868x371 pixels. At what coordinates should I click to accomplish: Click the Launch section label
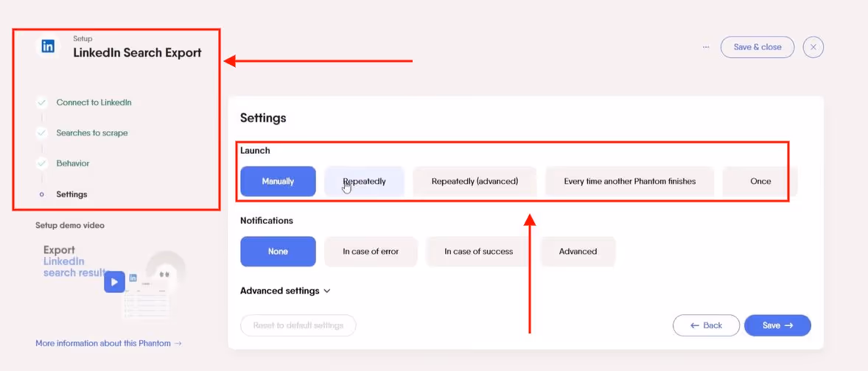coord(255,150)
